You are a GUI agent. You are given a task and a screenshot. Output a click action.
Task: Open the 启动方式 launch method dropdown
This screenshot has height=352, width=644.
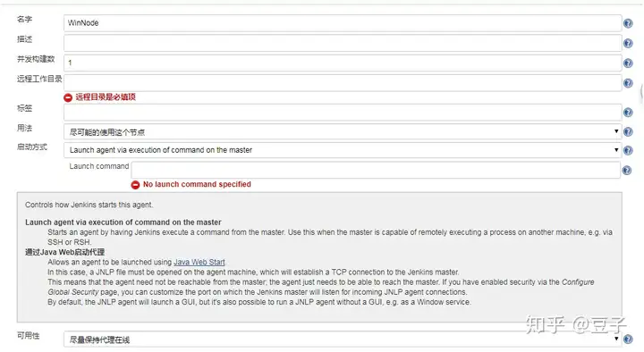pos(342,150)
